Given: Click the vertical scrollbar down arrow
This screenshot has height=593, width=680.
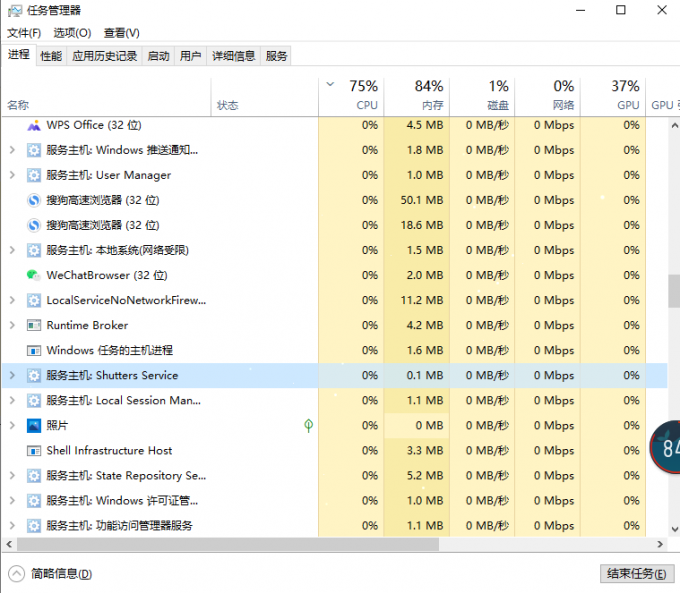Looking at the screenshot, I should click(674, 529).
